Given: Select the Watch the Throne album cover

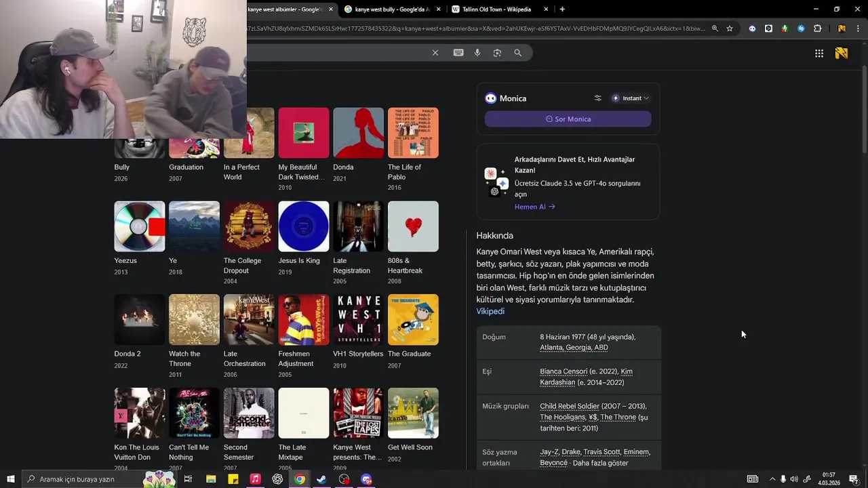Looking at the screenshot, I should click(x=194, y=320).
